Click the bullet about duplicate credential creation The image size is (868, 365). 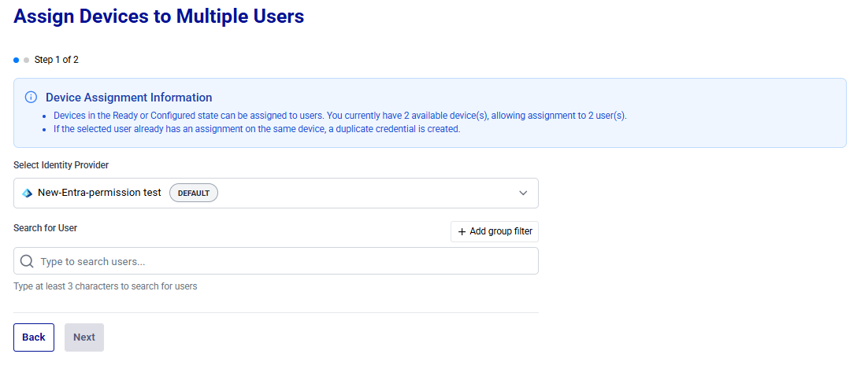point(257,130)
